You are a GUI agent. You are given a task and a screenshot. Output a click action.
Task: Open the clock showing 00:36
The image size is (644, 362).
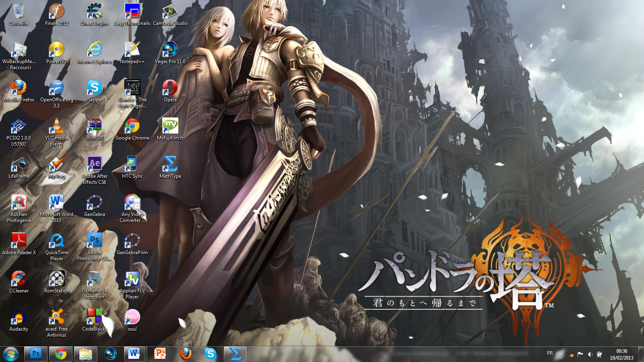tap(621, 354)
